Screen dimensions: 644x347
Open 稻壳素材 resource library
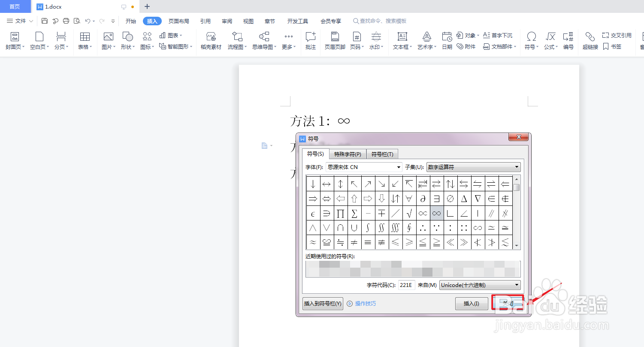[211, 41]
